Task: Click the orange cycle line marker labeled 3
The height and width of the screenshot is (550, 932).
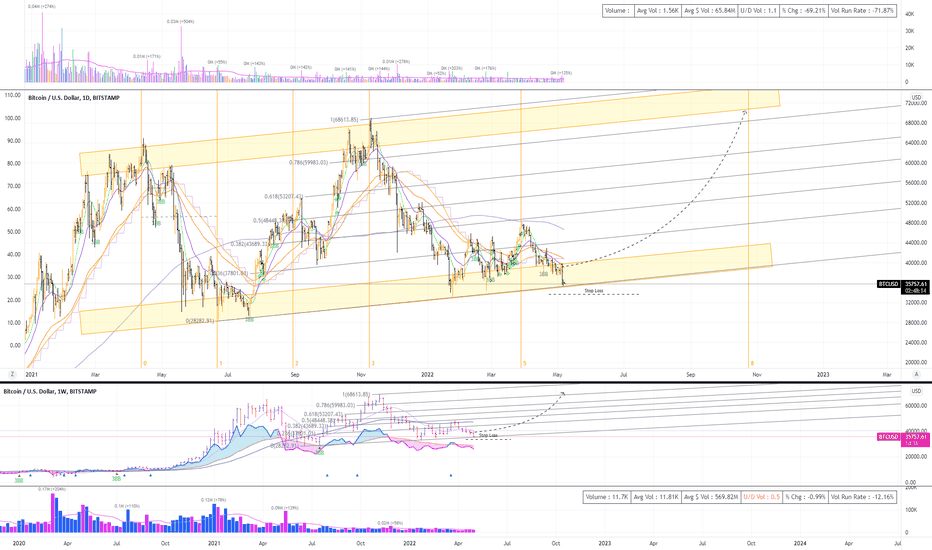Action: [373, 363]
